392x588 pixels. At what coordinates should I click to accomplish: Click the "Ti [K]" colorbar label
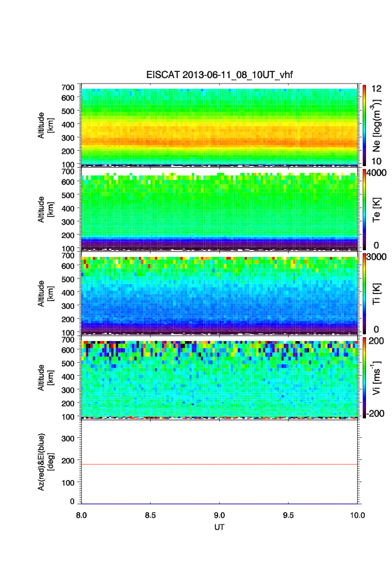pyautogui.click(x=378, y=293)
